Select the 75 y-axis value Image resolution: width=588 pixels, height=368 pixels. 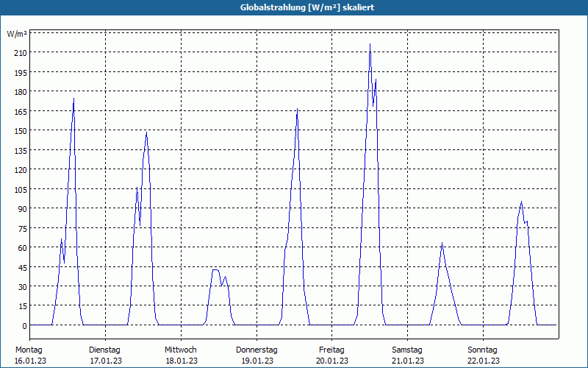pos(23,229)
